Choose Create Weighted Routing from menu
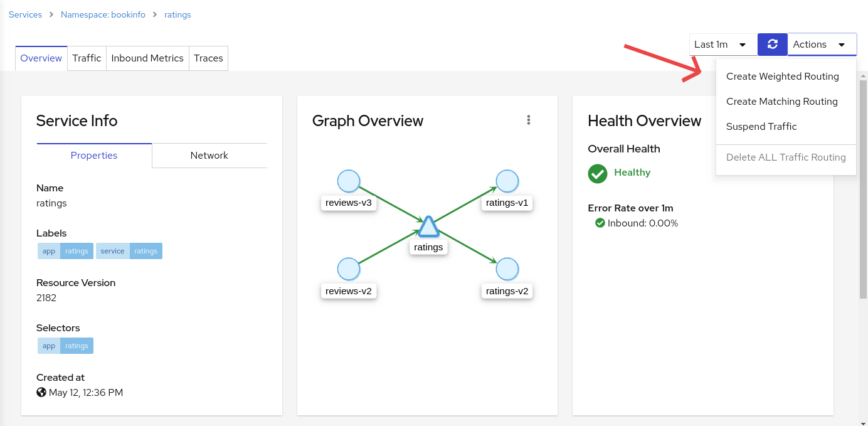Screen dimensions: 868x426 click(782, 77)
